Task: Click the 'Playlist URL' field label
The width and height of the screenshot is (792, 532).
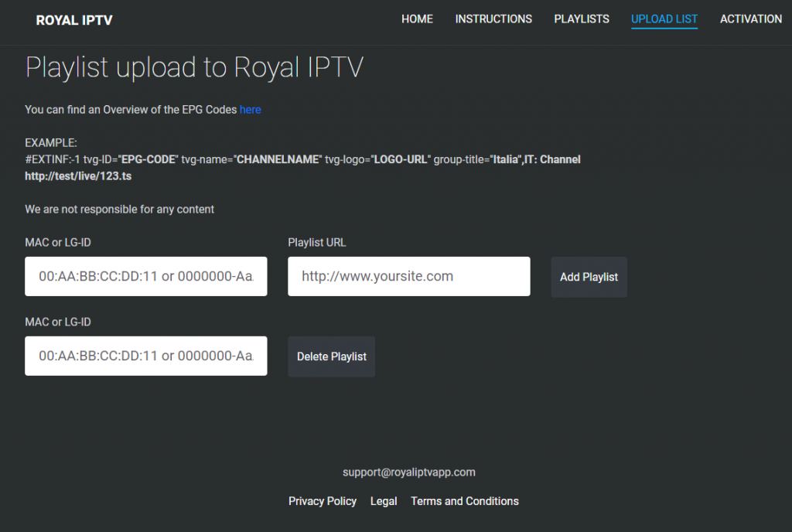Action: click(317, 242)
